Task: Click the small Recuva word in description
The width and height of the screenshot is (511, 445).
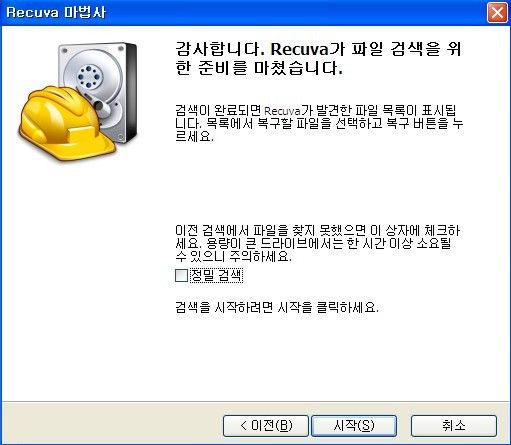Action: [282, 111]
